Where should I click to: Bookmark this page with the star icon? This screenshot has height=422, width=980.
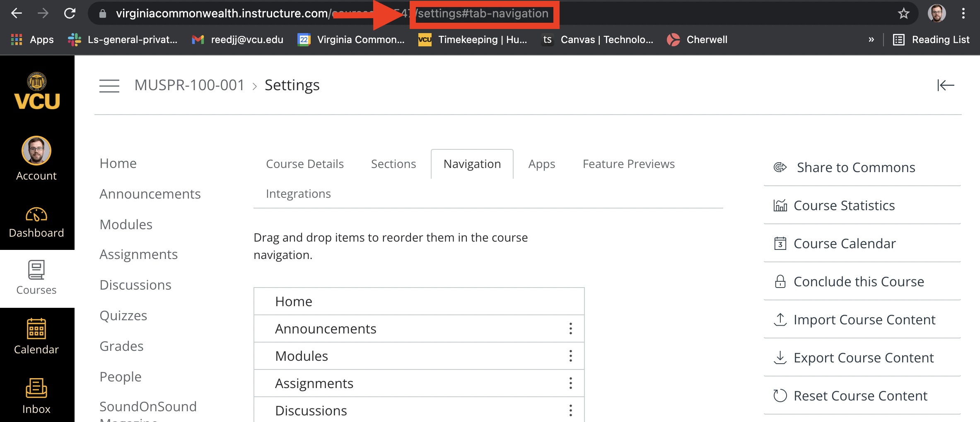903,14
